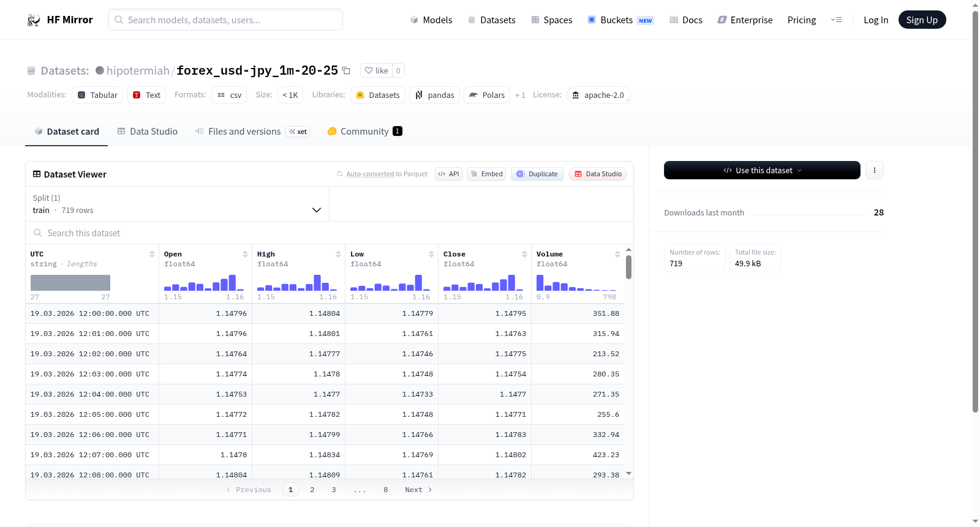Go to Spaces in the top navigation

tap(552, 20)
